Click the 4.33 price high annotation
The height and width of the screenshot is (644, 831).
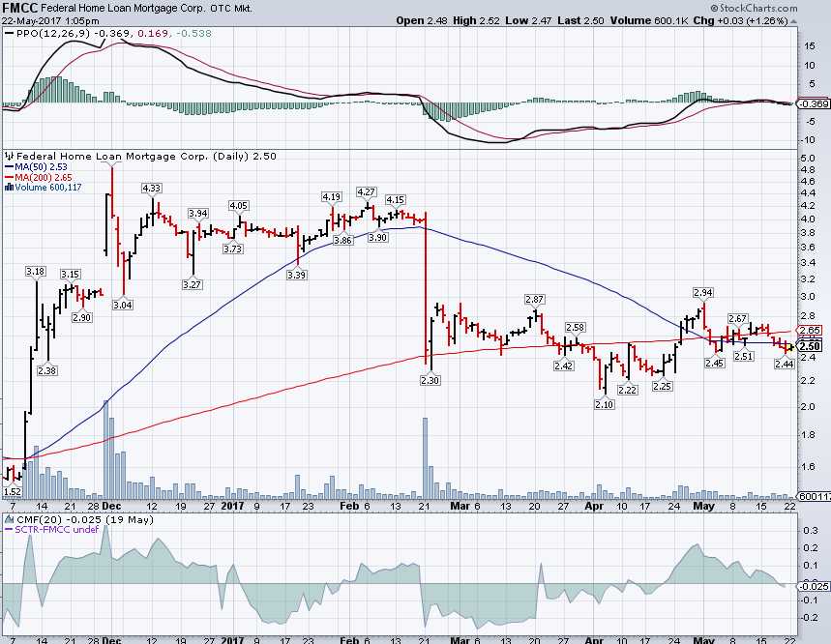152,188
